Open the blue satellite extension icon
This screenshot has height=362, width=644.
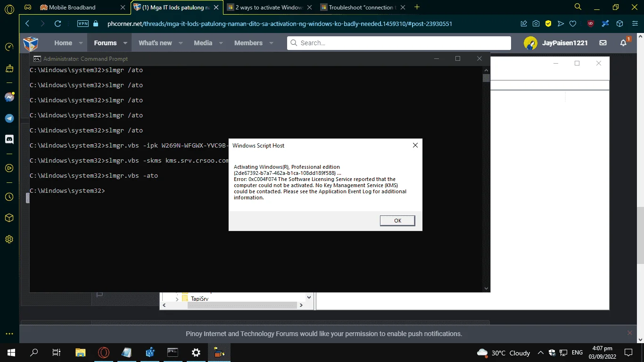click(x=605, y=24)
